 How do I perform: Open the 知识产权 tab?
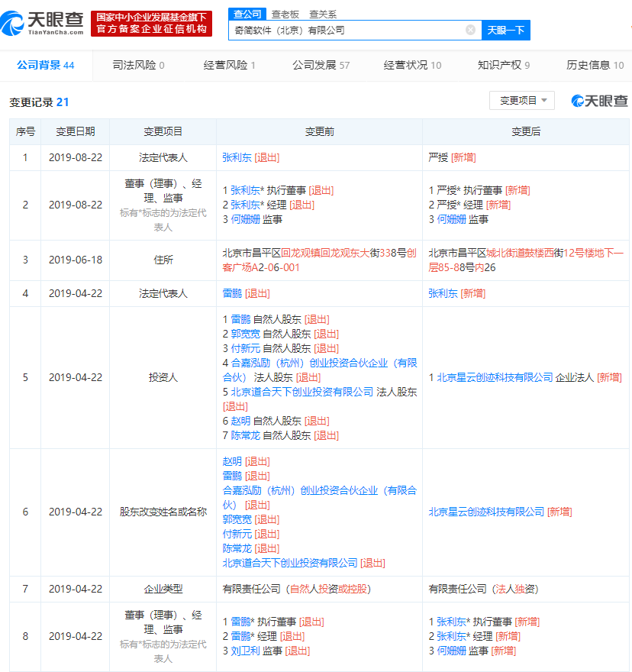point(503,65)
